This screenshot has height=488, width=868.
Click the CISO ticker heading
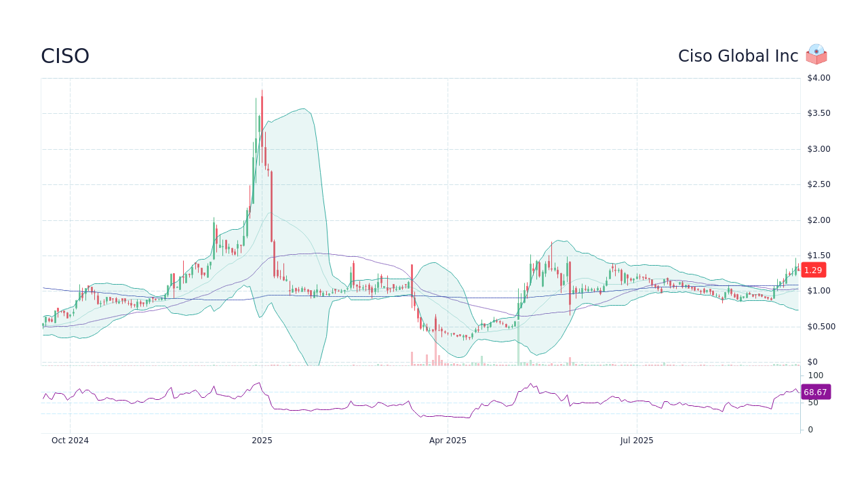point(65,56)
